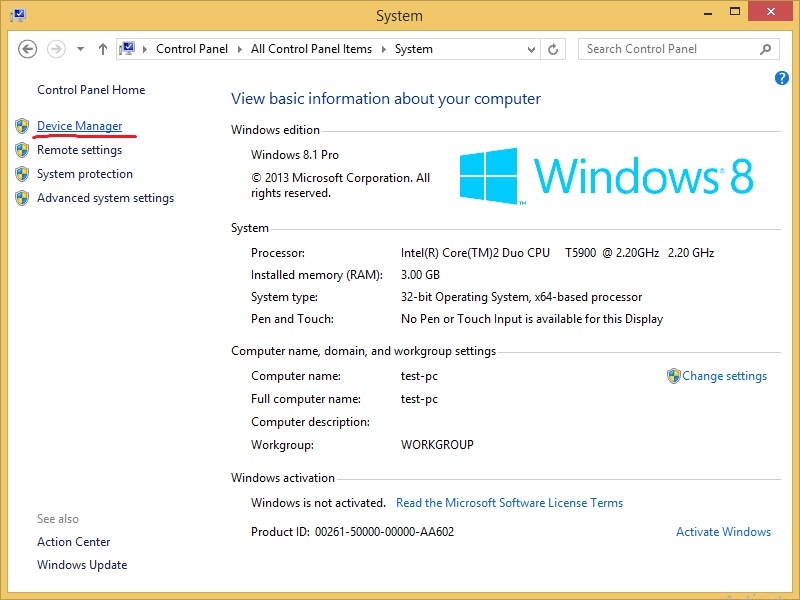The image size is (800, 600).
Task: Expand the arrow after Control Panel breadcrumb
Action: point(240,49)
